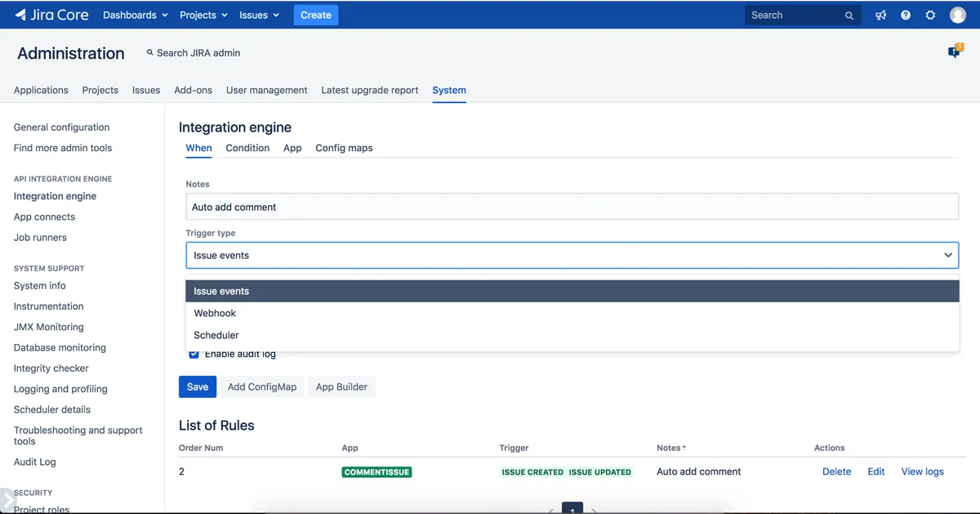Open the user profile avatar

(958, 15)
